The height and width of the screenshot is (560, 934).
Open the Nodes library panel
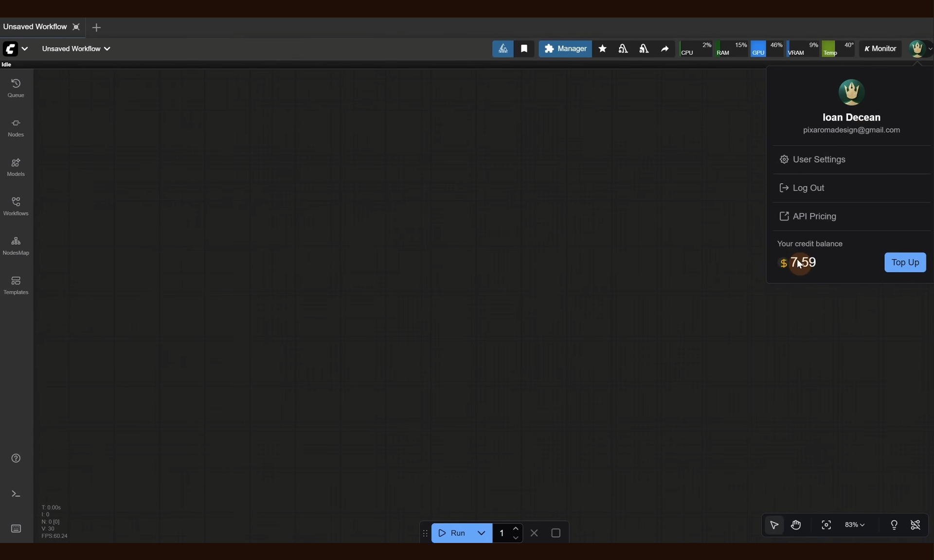16,127
